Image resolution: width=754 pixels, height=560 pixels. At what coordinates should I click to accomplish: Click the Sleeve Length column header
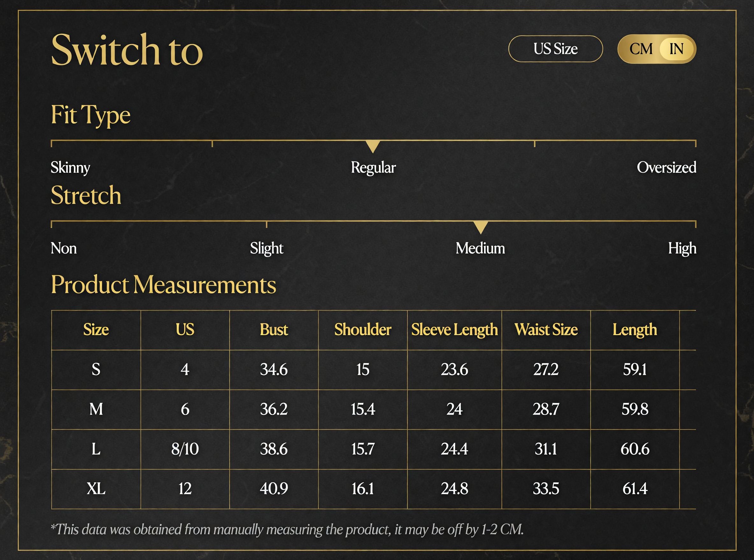[454, 330]
